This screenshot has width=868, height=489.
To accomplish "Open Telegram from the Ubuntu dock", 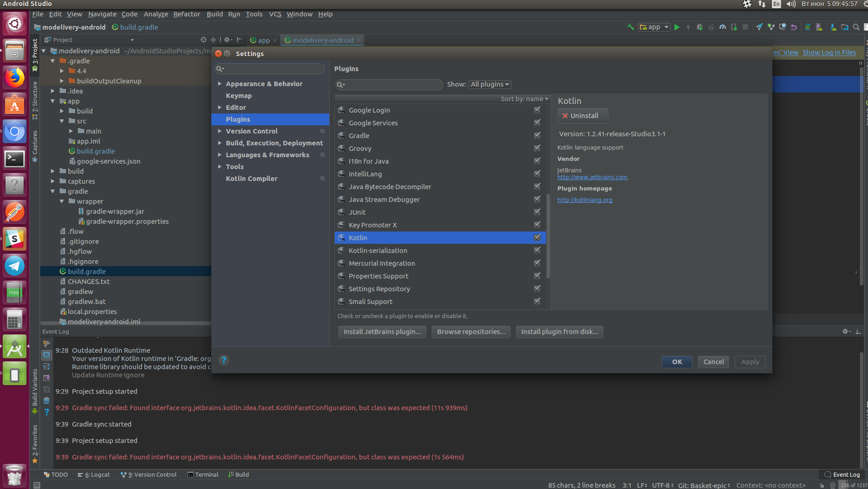I will tap(15, 266).
